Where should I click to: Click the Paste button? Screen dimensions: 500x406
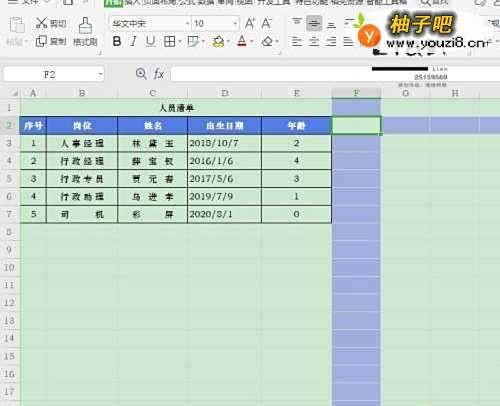coord(16,31)
